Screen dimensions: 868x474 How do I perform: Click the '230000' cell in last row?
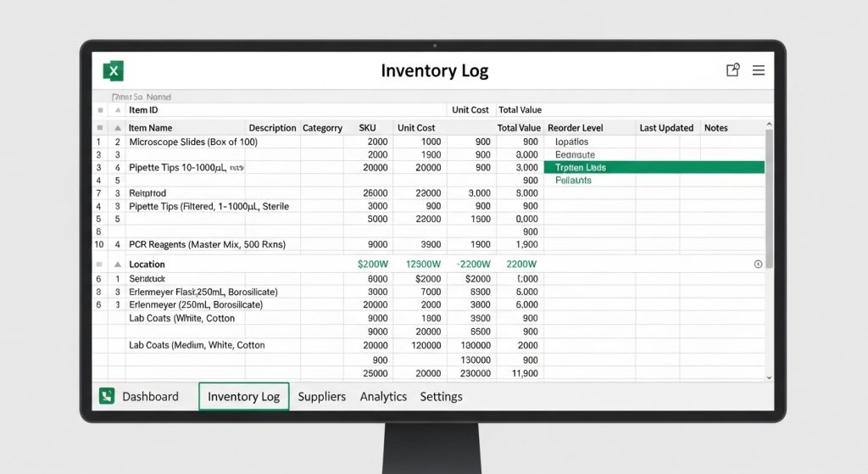point(476,373)
